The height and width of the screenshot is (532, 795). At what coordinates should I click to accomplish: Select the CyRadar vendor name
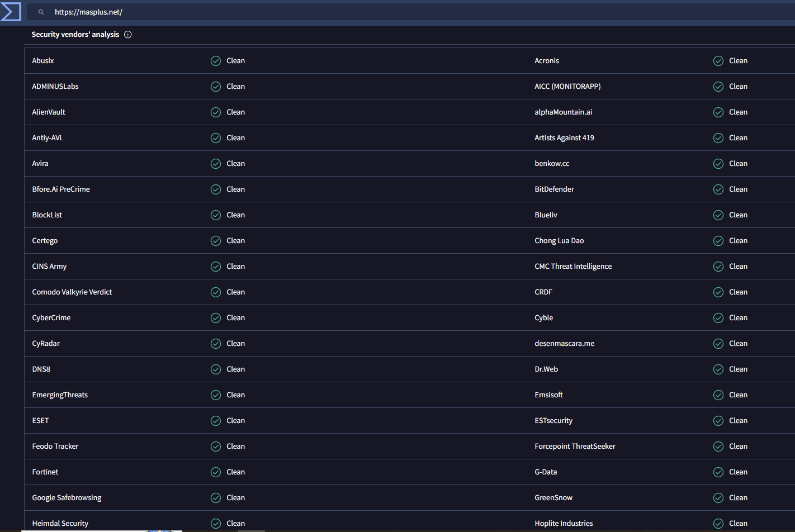click(x=46, y=344)
